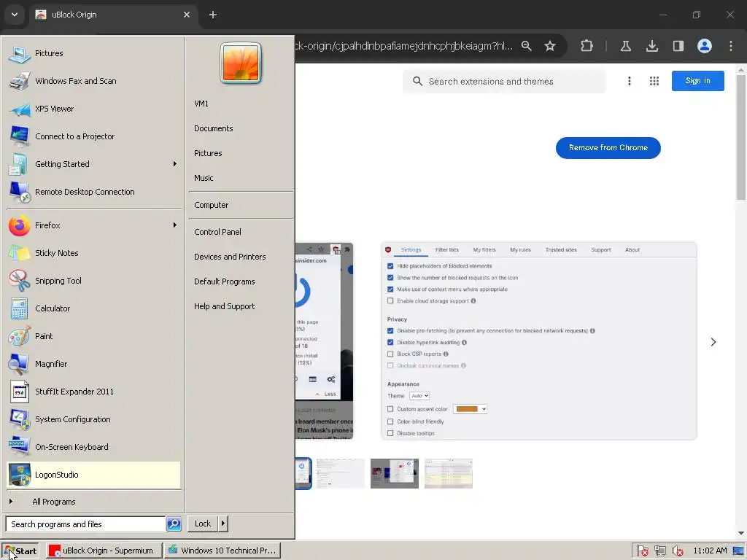Open the Lock button options arrow
The height and width of the screenshot is (560, 747).
pos(222,524)
